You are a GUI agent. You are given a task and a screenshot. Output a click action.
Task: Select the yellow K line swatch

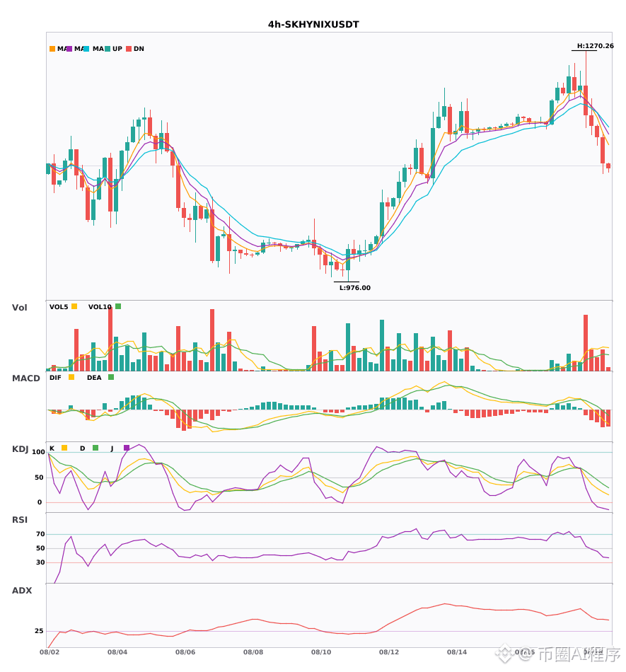64,448
